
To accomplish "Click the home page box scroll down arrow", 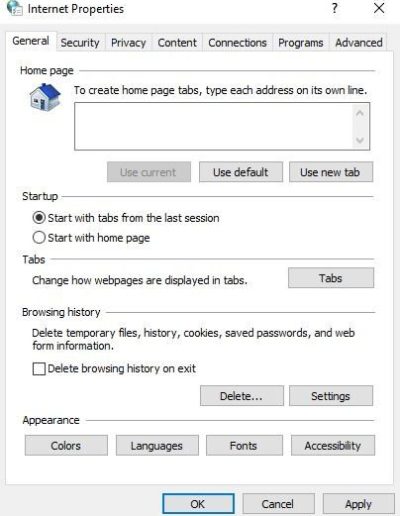I will (x=360, y=140).
